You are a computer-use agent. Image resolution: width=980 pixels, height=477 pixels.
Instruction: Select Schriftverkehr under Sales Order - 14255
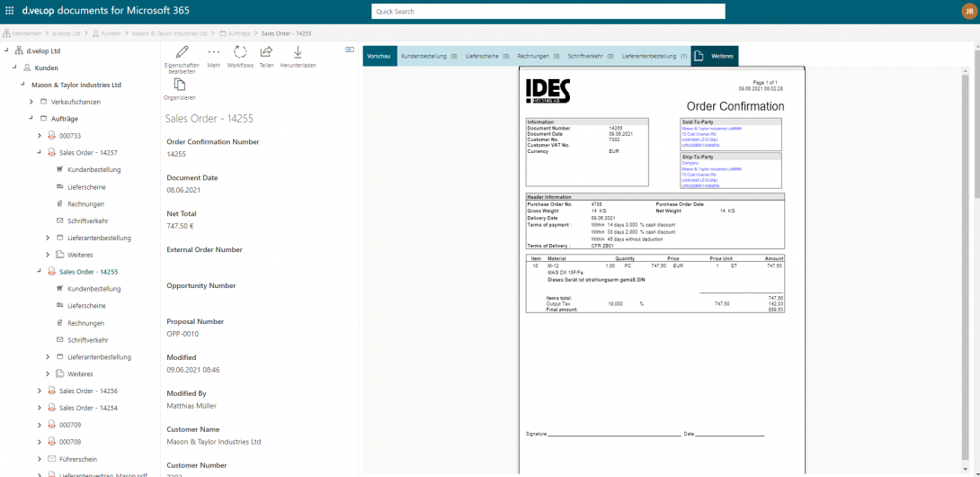(87, 340)
